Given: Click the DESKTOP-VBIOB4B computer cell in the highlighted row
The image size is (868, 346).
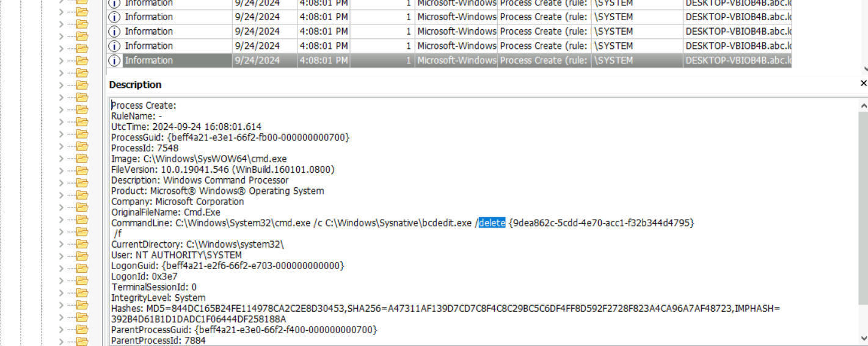Looking at the screenshot, I should (x=738, y=60).
